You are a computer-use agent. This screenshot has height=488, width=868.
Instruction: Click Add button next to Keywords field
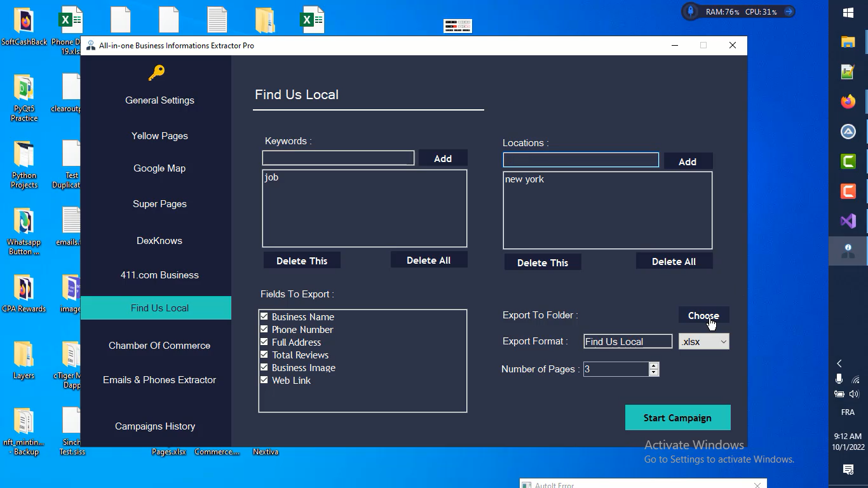click(443, 158)
